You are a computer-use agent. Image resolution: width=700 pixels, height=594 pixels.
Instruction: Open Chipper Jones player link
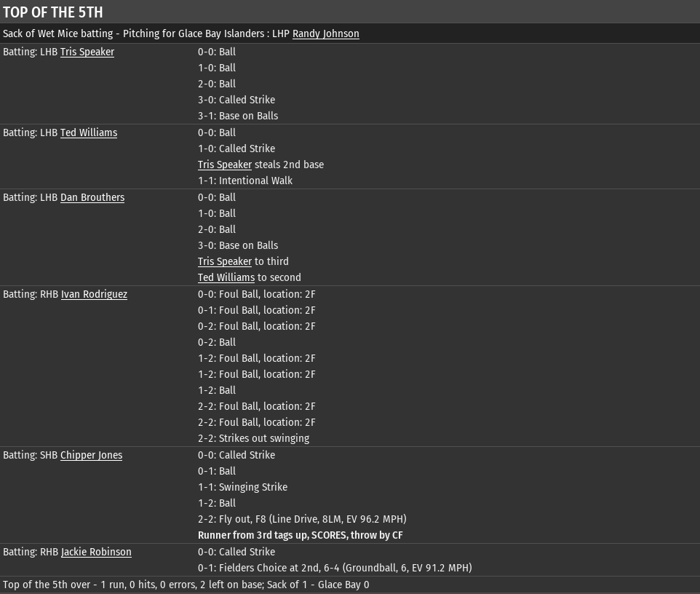(x=91, y=455)
